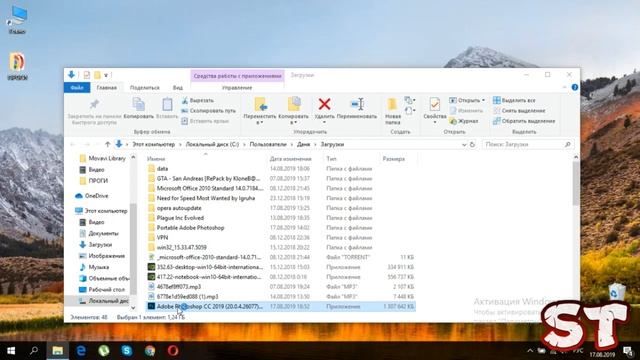Open Skype from the taskbar
The width and height of the screenshot is (640, 360).
point(127,351)
